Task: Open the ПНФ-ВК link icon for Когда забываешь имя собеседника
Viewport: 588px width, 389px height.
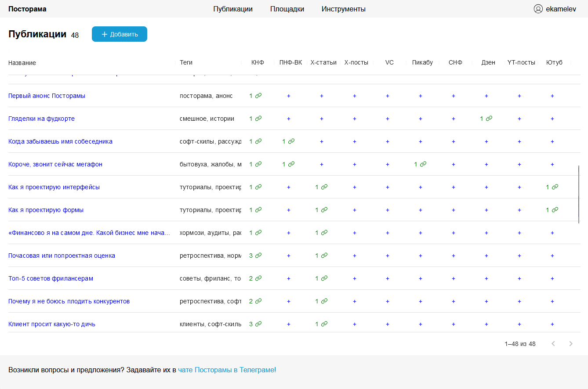Action: (x=291, y=141)
